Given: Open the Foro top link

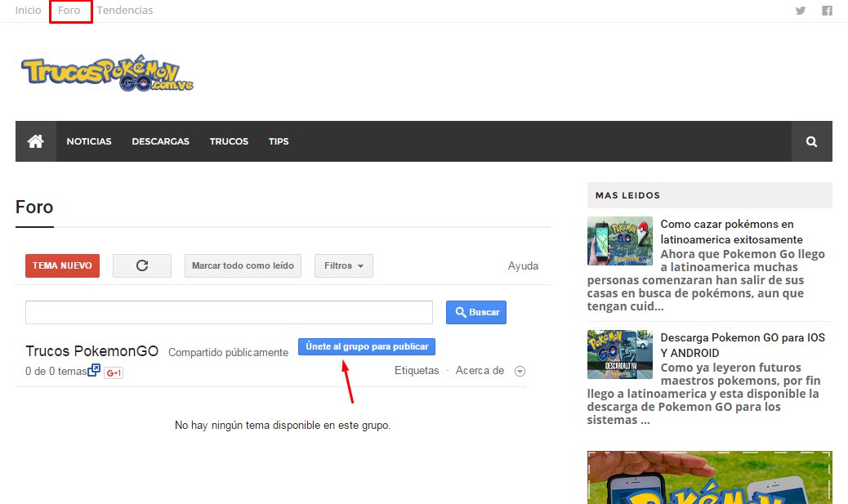Looking at the screenshot, I should pos(69,11).
